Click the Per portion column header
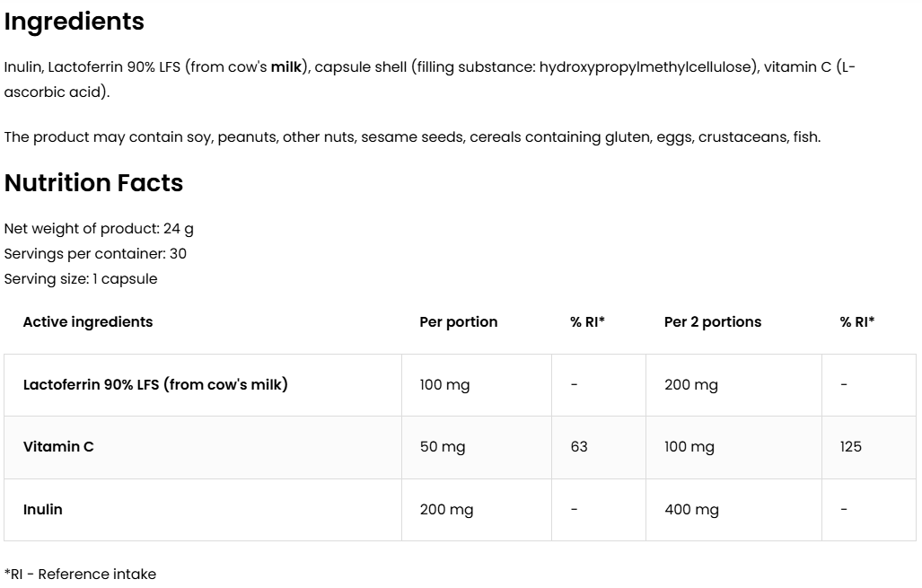922x588 pixels. (458, 322)
